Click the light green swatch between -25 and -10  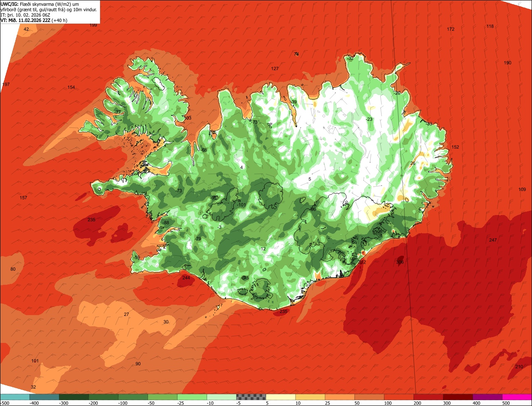[x=192, y=397]
